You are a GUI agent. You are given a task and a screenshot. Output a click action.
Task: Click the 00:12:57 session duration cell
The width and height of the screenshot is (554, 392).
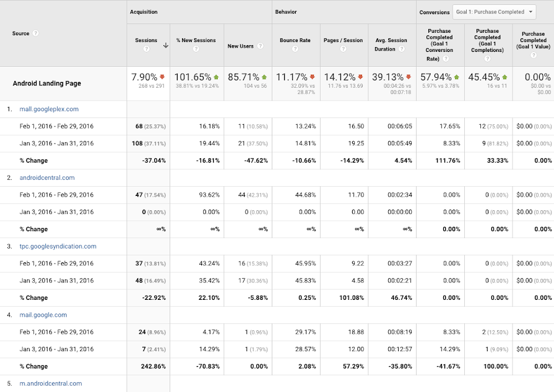pyautogui.click(x=400, y=349)
